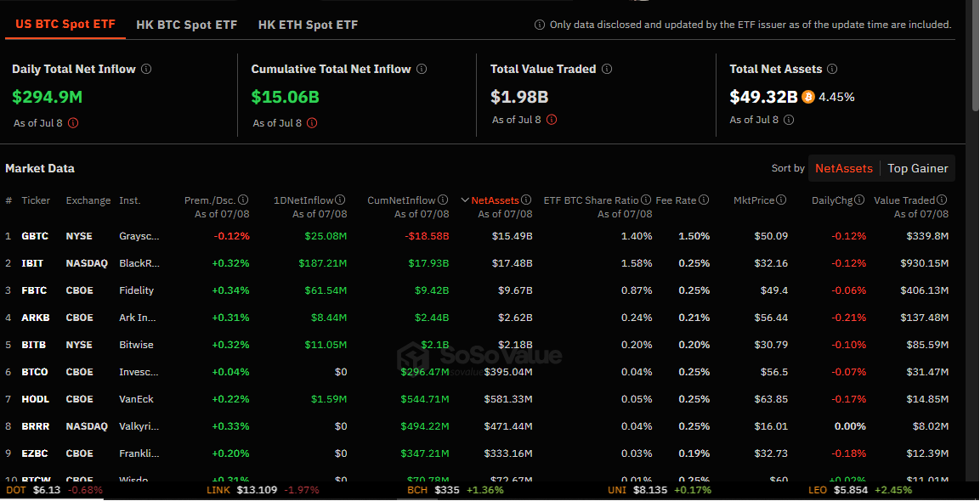Click info icon beside ETF BTC Share Ratio header

646,200
